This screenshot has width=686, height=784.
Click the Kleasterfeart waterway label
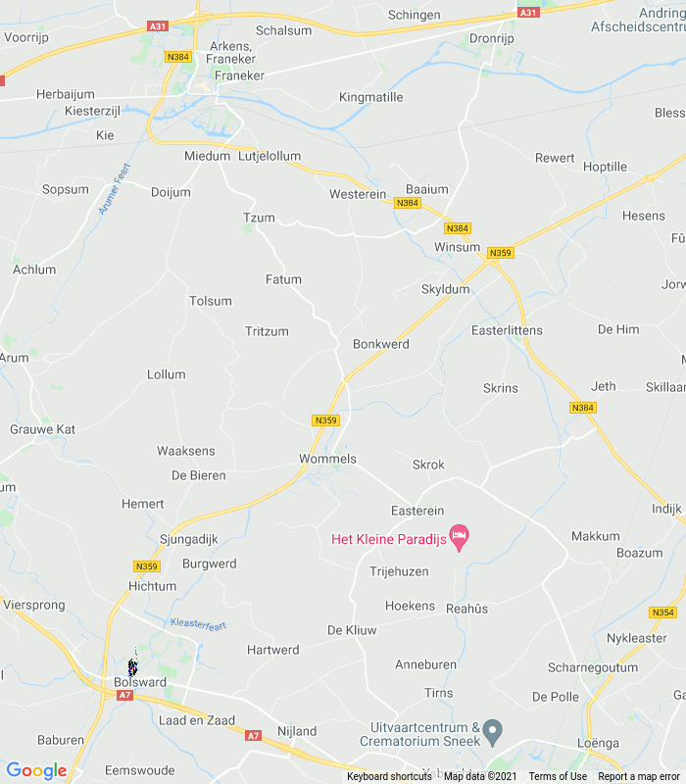tap(198, 624)
